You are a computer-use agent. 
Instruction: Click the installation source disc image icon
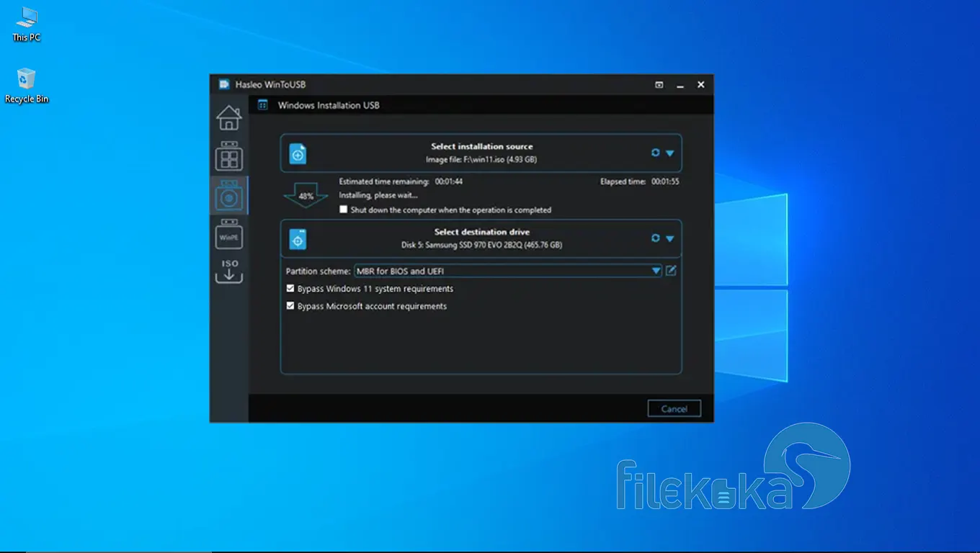pyautogui.click(x=298, y=153)
